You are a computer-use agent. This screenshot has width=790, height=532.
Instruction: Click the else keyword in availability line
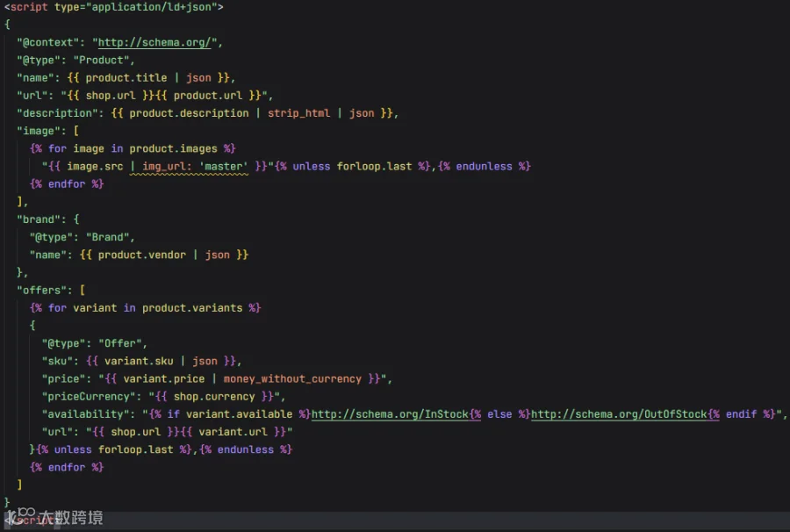coord(499,414)
